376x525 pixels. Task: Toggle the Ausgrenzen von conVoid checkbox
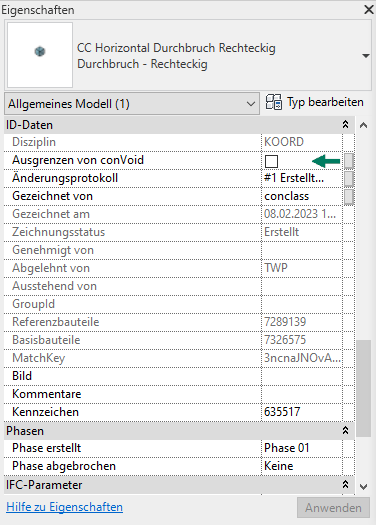click(271, 161)
